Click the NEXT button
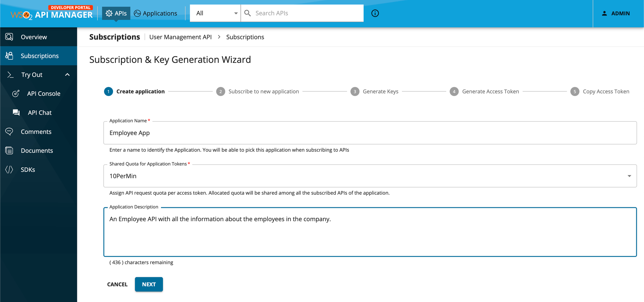Image resolution: width=644 pixels, height=302 pixels. (149, 284)
